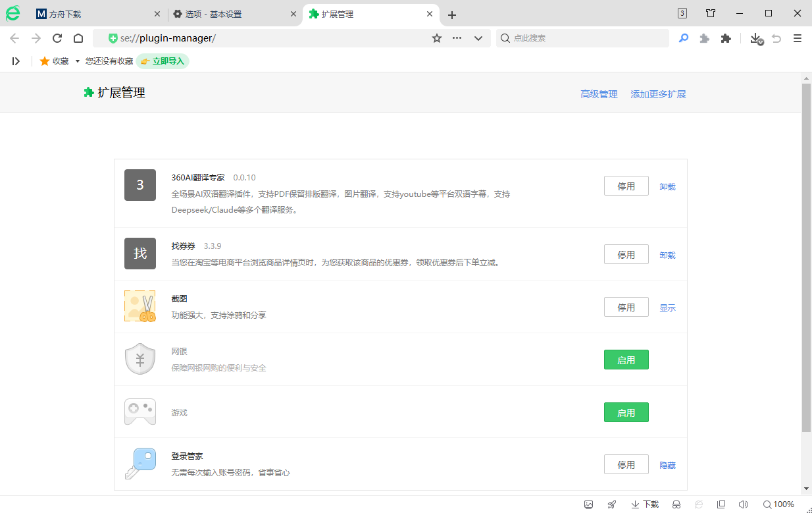Click the 点此搜索 search field
Screen dimensions: 812x513
point(582,38)
